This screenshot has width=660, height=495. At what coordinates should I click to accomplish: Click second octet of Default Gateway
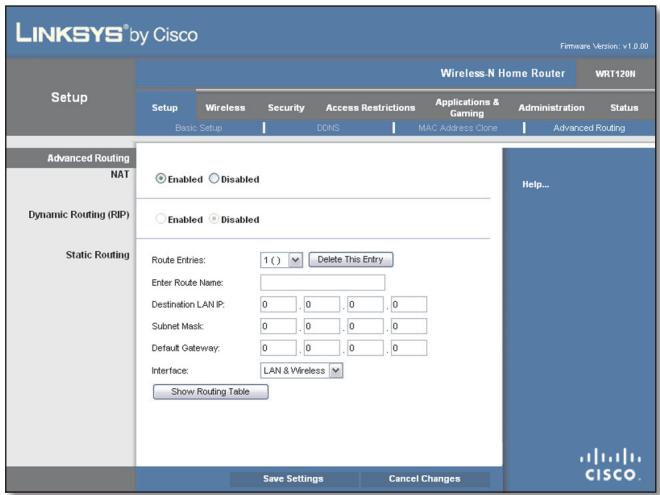click(322, 348)
